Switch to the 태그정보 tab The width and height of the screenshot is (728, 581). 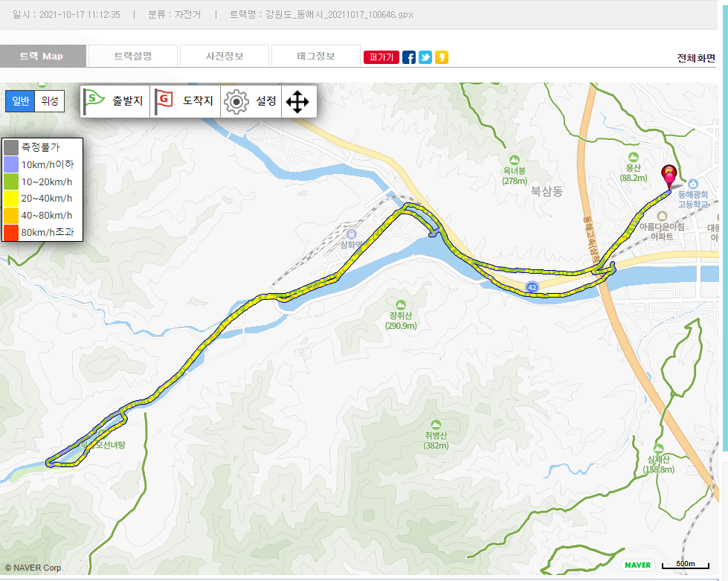(x=316, y=56)
